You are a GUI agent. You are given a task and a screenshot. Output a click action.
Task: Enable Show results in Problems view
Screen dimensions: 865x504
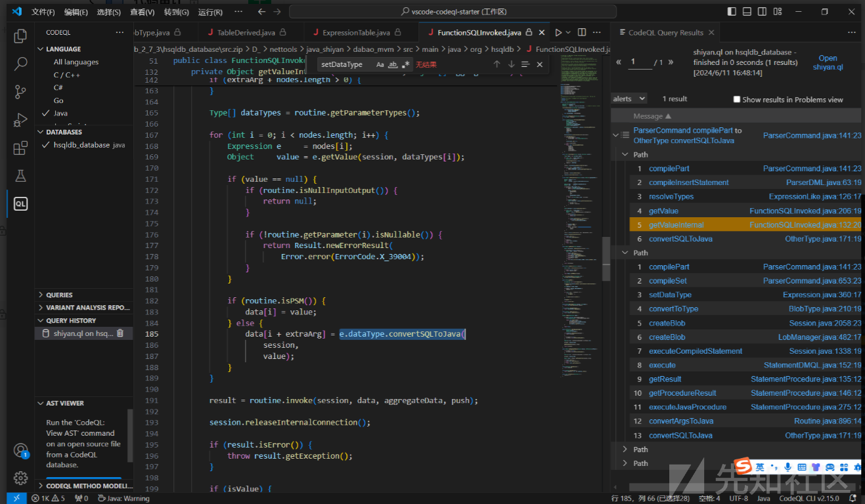(x=737, y=99)
